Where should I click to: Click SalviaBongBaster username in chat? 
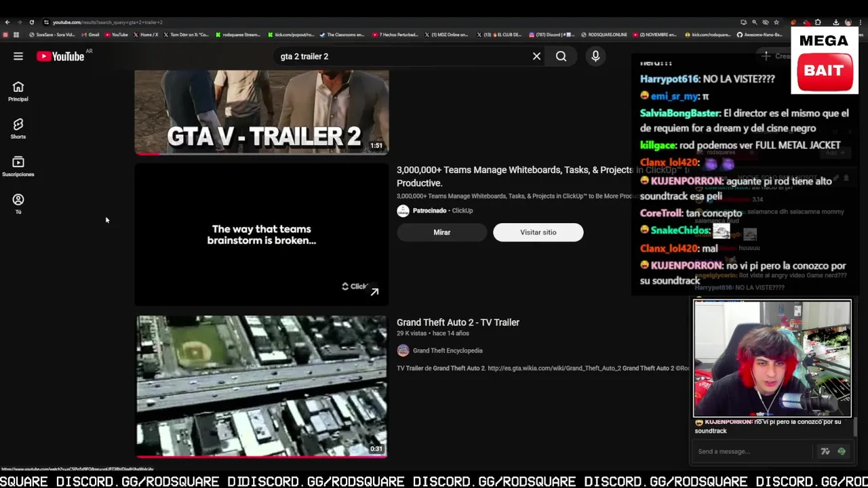[x=680, y=114]
